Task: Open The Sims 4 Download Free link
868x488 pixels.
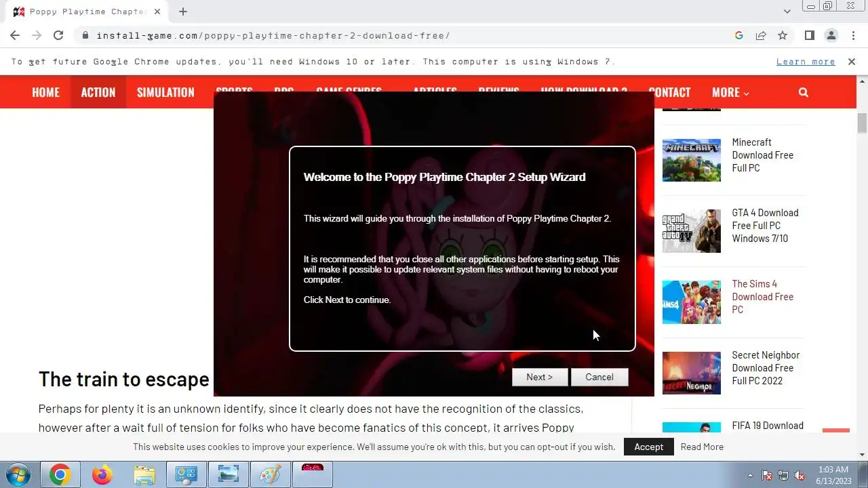Action: (762, 297)
